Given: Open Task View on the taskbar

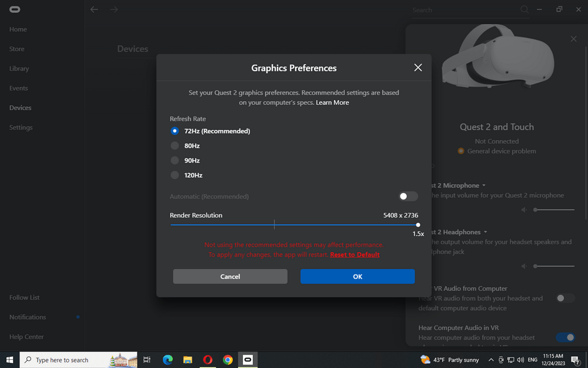Looking at the screenshot, I should 146,360.
